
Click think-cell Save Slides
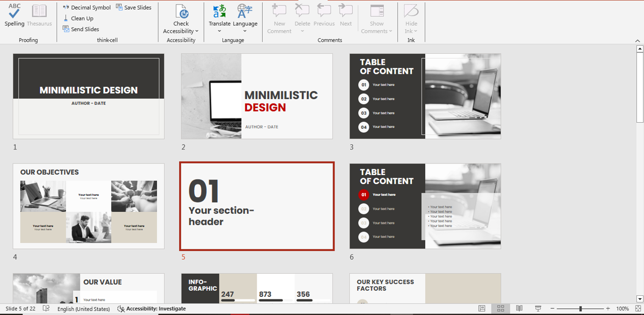pos(133,8)
